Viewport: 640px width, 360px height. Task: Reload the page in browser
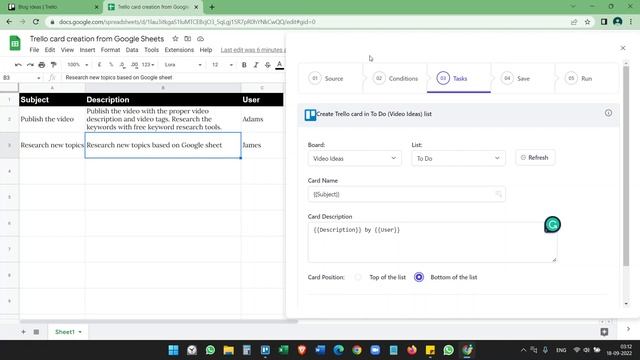[x=36, y=22]
